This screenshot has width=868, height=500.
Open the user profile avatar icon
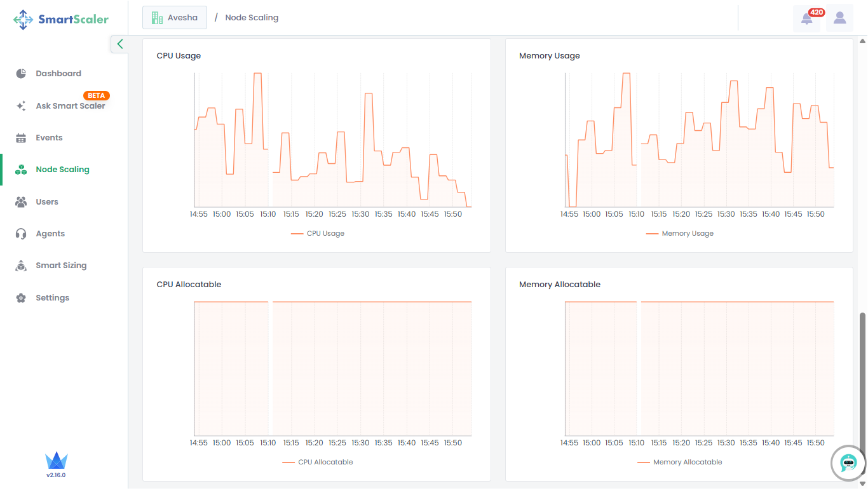pyautogui.click(x=839, y=18)
